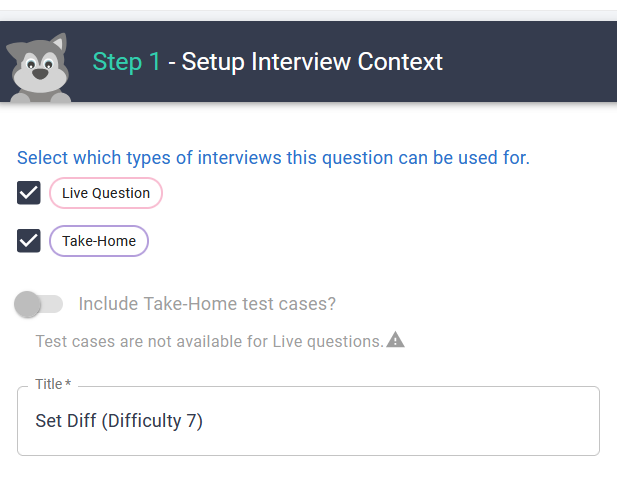Click the husky's pointed ear
Image resolution: width=617 pixels, height=477 pixels.
point(59,43)
